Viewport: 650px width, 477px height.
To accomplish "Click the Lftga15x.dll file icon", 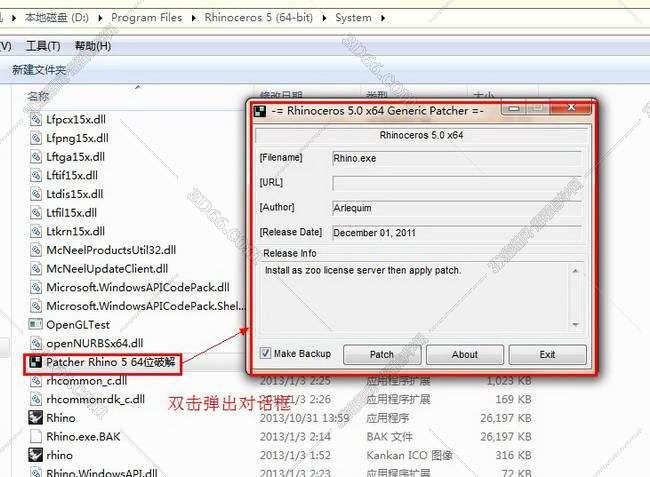I will (x=36, y=157).
